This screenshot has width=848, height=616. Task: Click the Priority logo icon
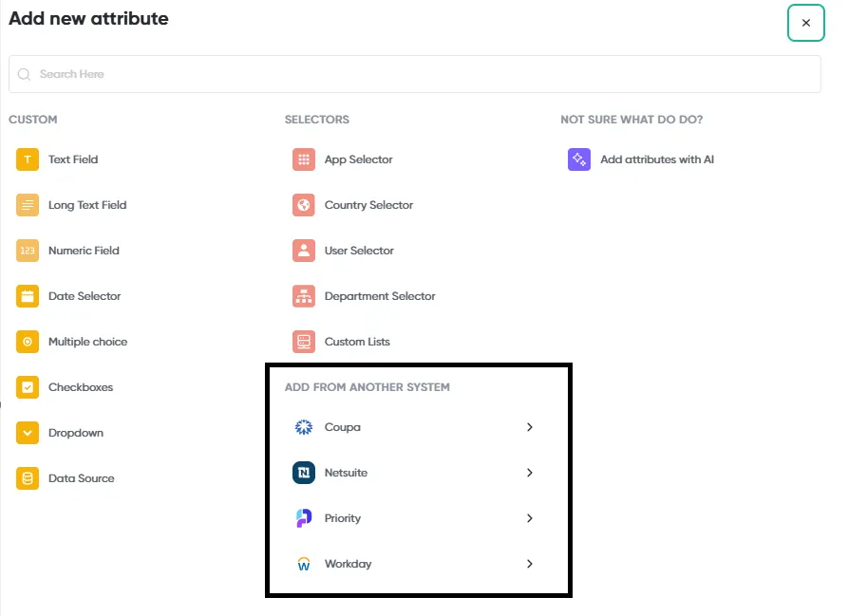303,518
